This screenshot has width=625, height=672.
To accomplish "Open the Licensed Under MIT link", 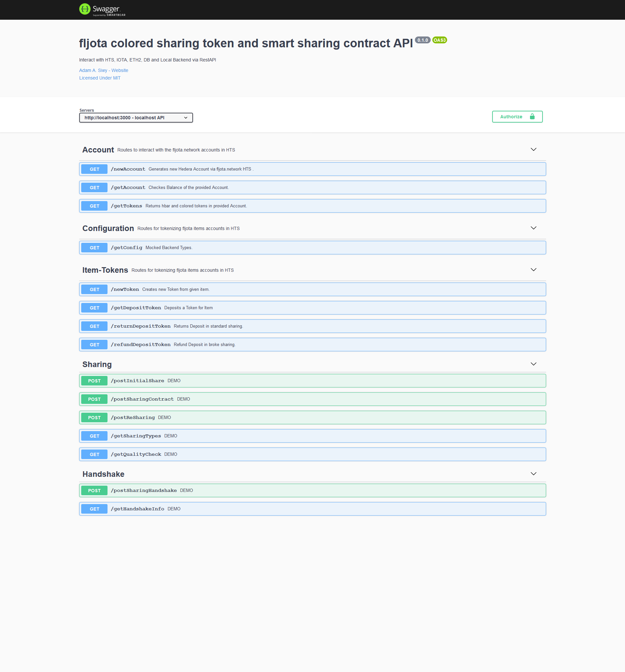I will pyautogui.click(x=100, y=78).
